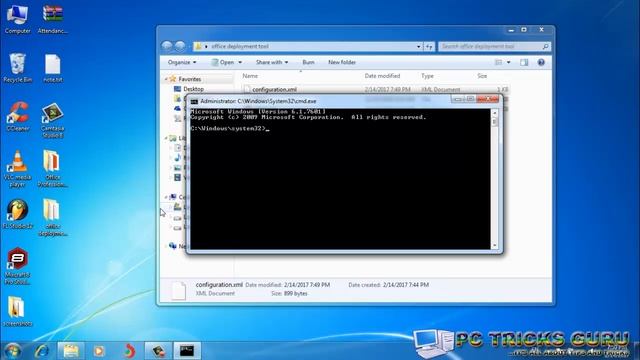Viewport: 640px width, 360px height.
Task: Click New folder in Explorer toolbar
Action: pyautogui.click(x=342, y=62)
